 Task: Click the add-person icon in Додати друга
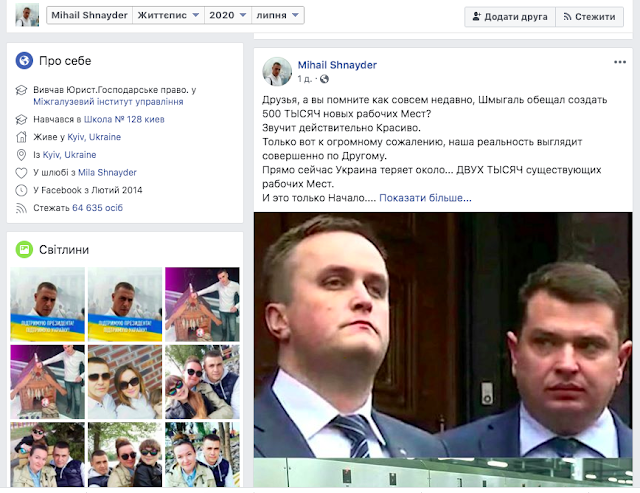point(476,16)
